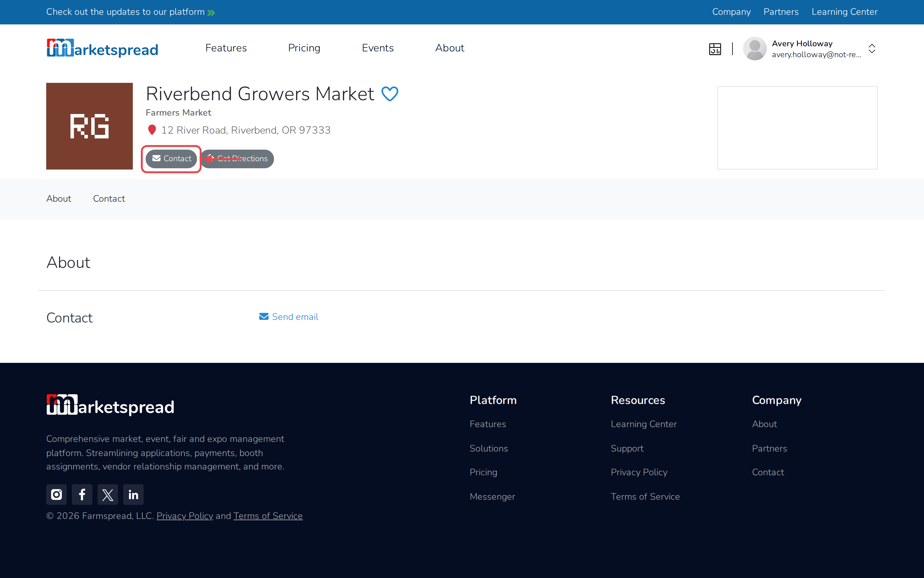Open footer Resources Learning Center link
Viewport: 924px width, 578px height.
pos(643,424)
